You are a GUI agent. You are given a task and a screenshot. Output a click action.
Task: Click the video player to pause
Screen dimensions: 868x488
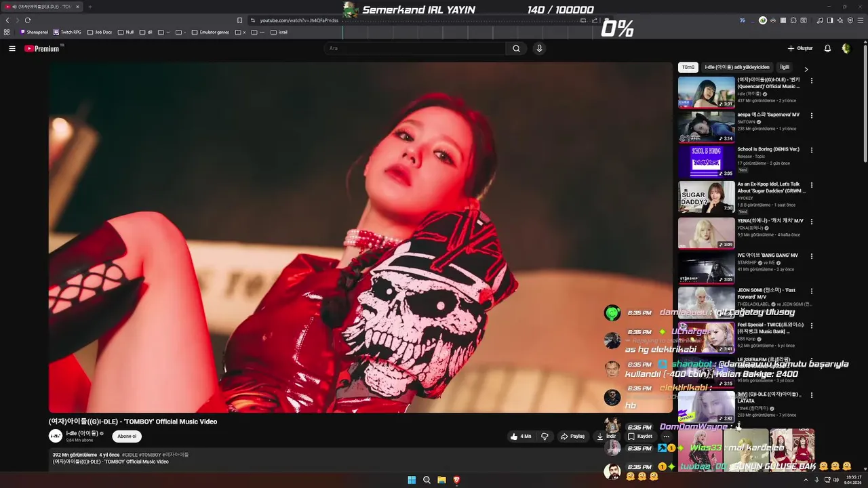[360, 237]
